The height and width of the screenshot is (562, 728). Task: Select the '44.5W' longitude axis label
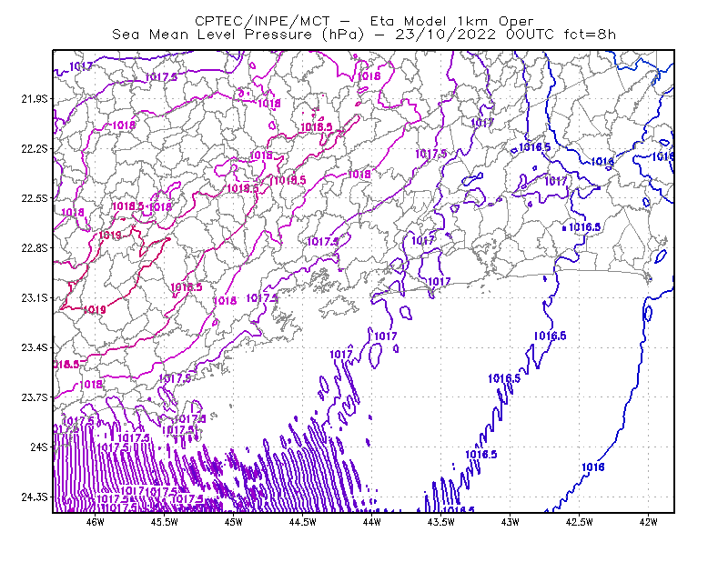click(x=303, y=522)
